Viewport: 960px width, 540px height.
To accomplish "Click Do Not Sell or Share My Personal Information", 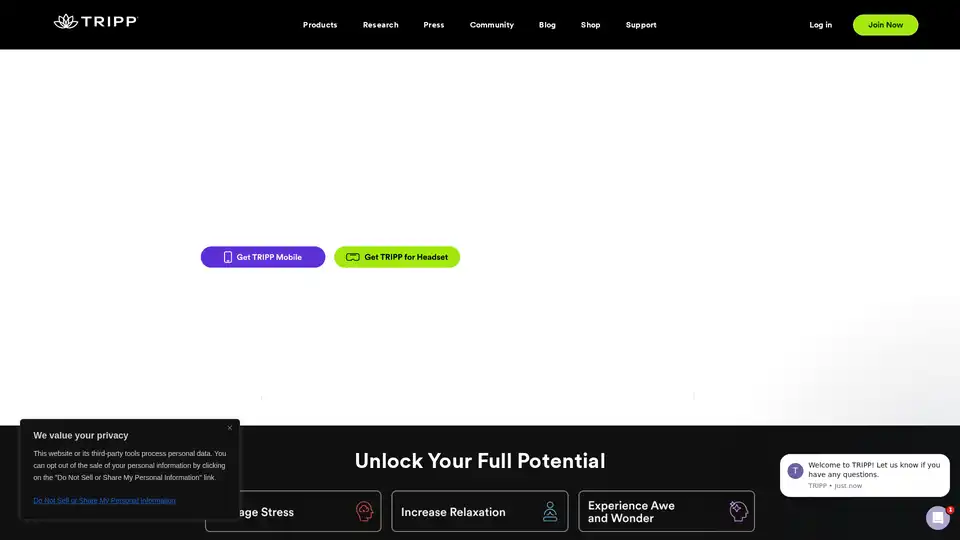I will 104,500.
